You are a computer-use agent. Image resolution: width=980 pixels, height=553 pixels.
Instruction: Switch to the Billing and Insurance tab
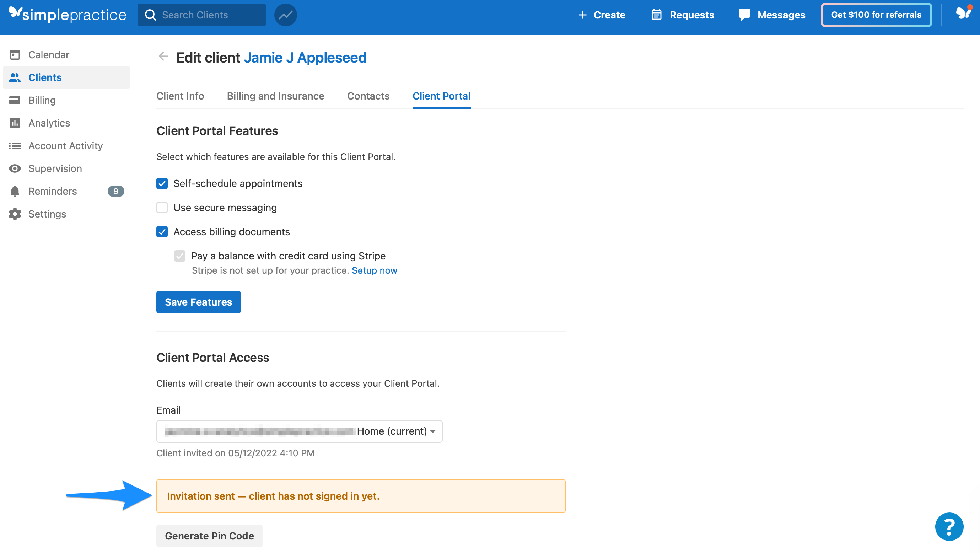click(x=275, y=96)
